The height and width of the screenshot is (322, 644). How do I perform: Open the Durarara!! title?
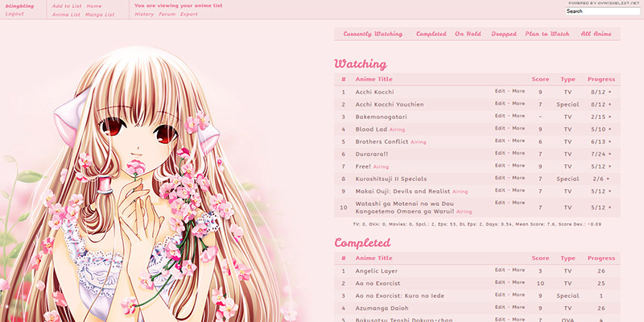click(372, 154)
